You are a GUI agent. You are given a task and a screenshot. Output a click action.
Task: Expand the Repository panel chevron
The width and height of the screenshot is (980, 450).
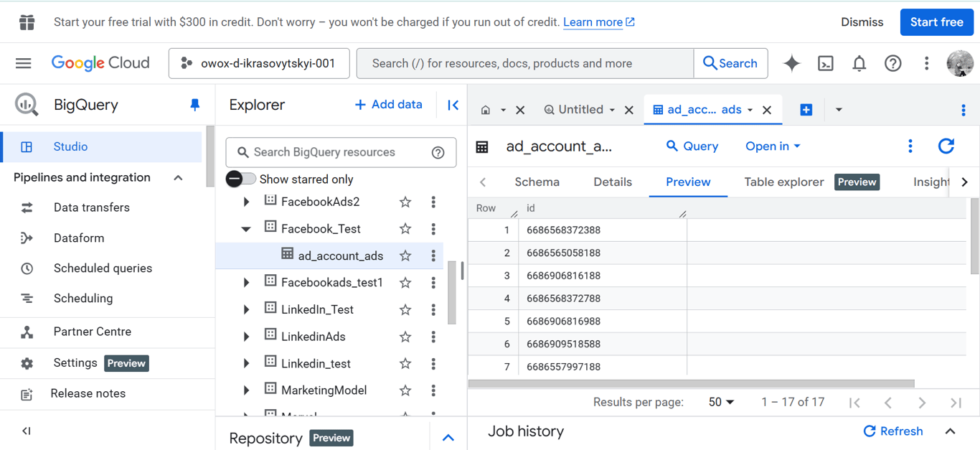[448, 438]
